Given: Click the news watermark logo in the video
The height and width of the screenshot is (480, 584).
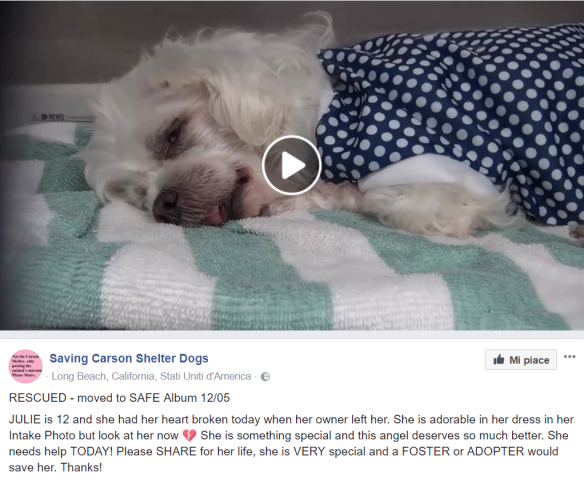Looking at the screenshot, I should tap(51, 117).
